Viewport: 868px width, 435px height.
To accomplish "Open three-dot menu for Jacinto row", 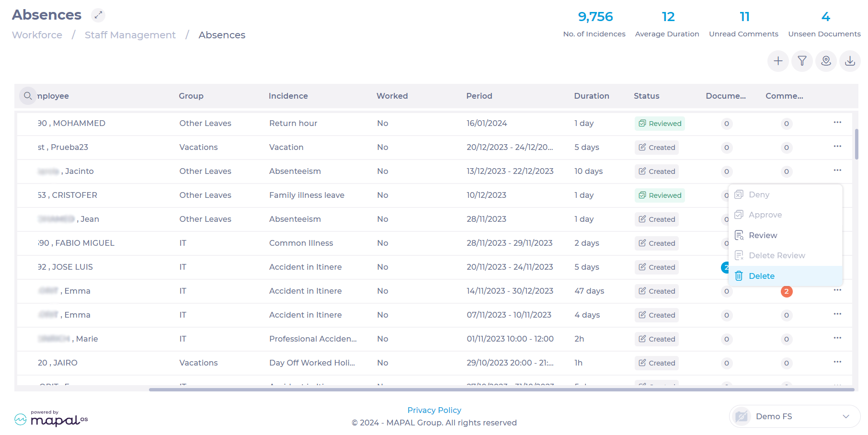I will click(x=837, y=171).
